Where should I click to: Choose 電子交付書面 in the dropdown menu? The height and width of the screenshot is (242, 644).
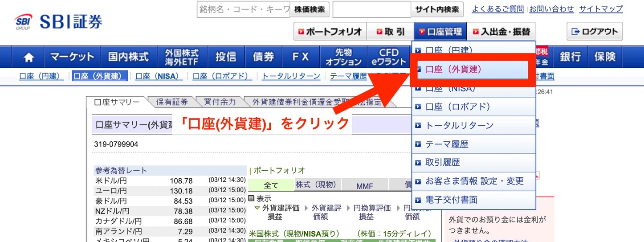(x=474, y=200)
